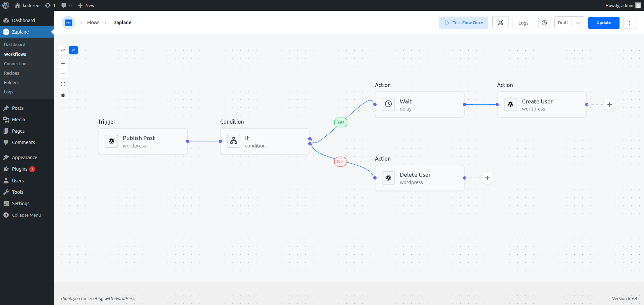The height and width of the screenshot is (305, 644).
Task: Click the output handle of Publish Post
Action: [x=187, y=141]
